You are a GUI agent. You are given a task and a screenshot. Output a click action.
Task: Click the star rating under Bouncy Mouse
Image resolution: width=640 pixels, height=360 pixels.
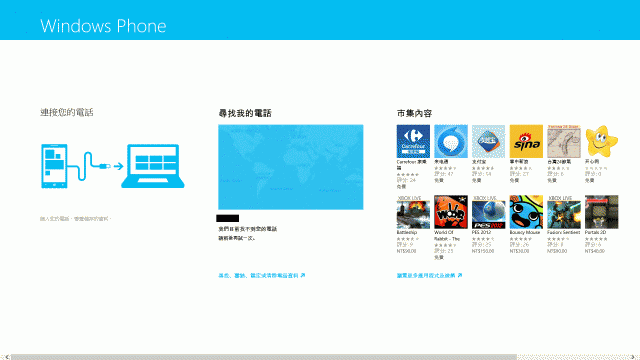(x=521, y=239)
